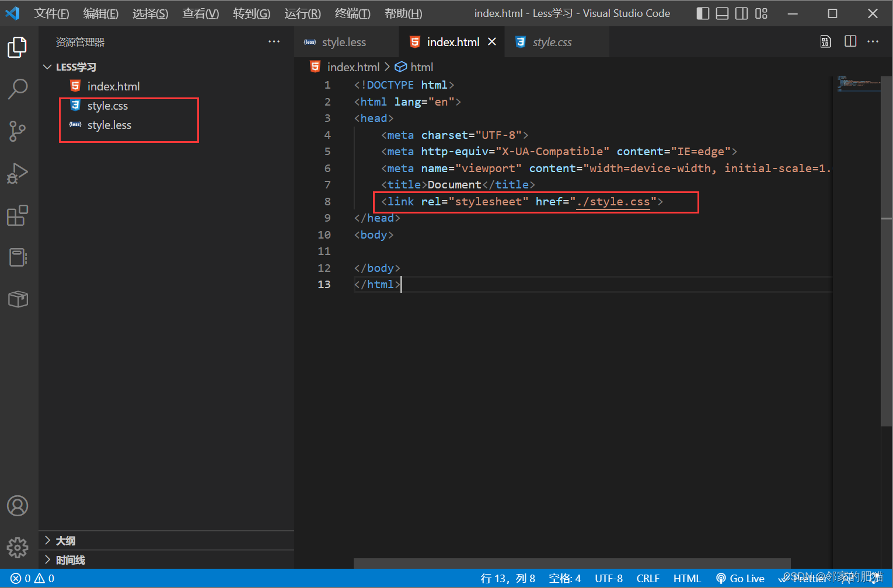Switch to the style.less tab

347,42
